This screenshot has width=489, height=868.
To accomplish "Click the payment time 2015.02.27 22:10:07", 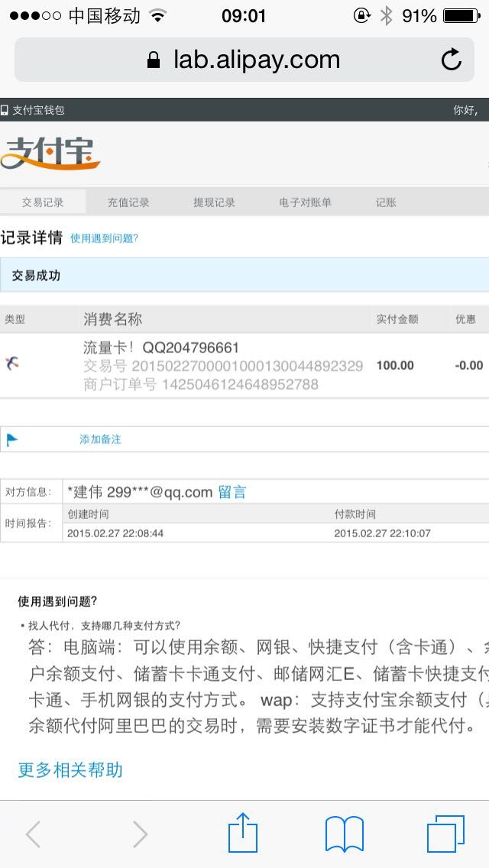I will coord(382,533).
